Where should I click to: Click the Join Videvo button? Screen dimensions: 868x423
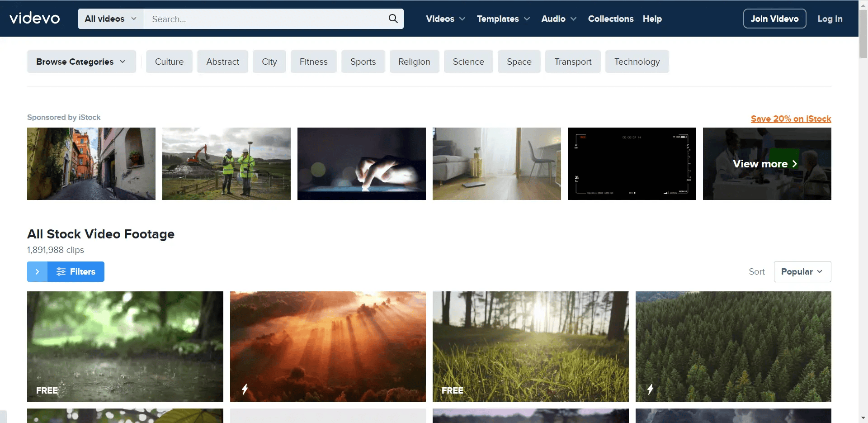coord(774,19)
